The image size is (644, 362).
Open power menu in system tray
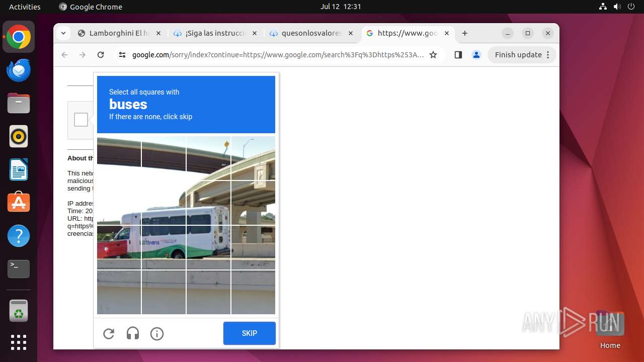631,7
